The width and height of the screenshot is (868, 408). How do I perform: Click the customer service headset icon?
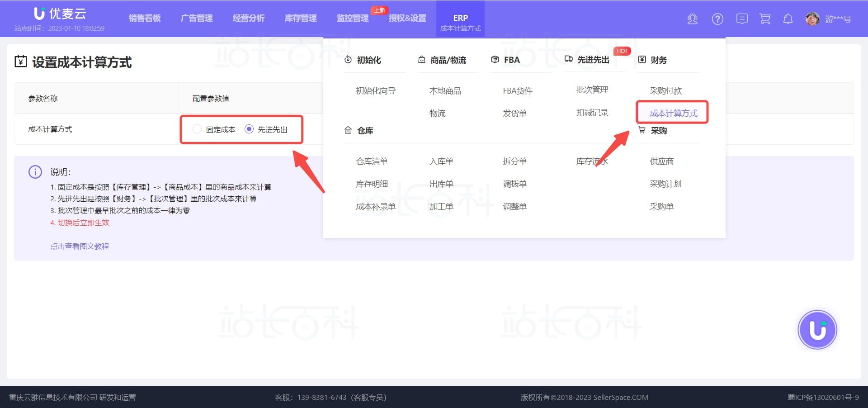pyautogui.click(x=692, y=19)
